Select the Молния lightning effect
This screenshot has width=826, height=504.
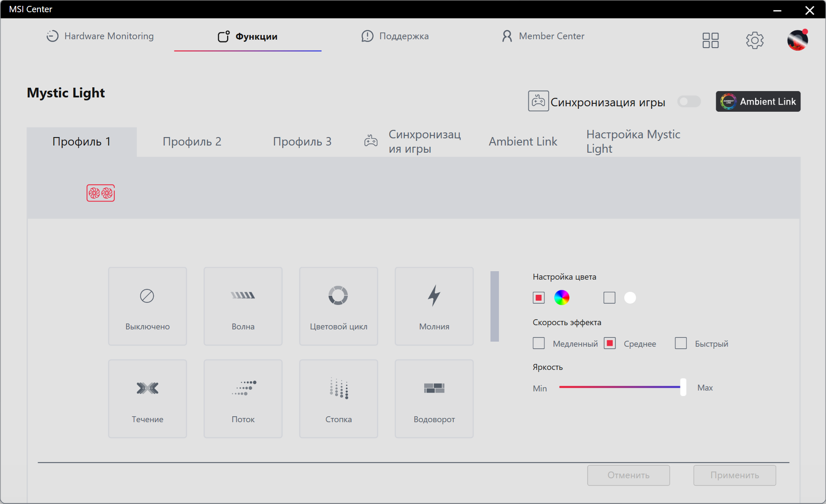434,306
